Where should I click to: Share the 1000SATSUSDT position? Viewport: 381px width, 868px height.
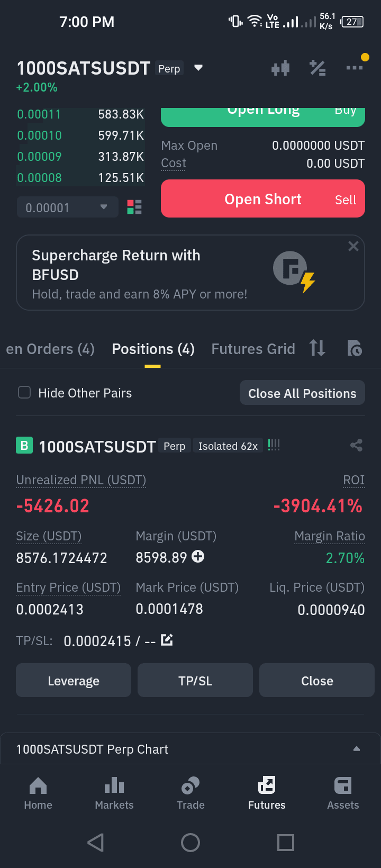[x=356, y=445]
